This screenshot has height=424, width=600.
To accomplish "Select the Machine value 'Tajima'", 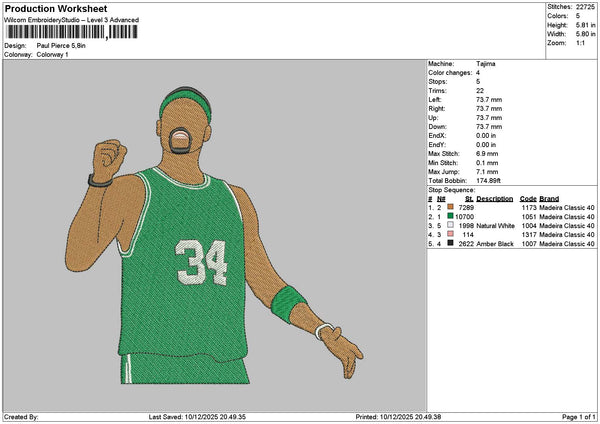I will [486, 64].
